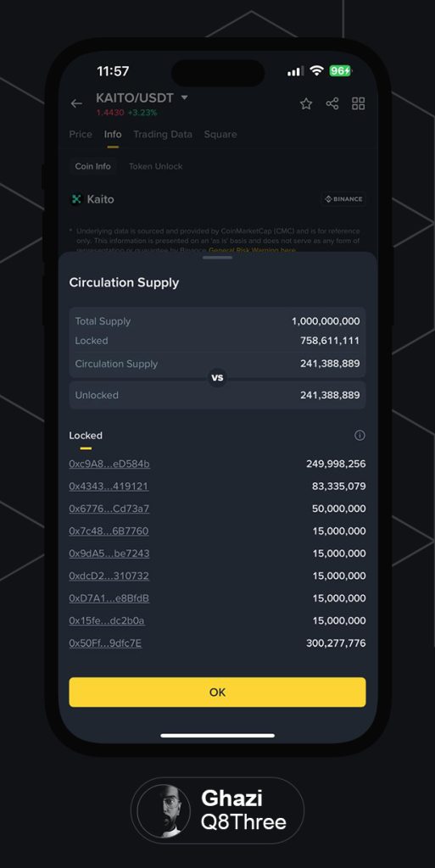Screen dimensions: 435x868
Task: Tap the Binance badge icon
Action: tap(343, 198)
